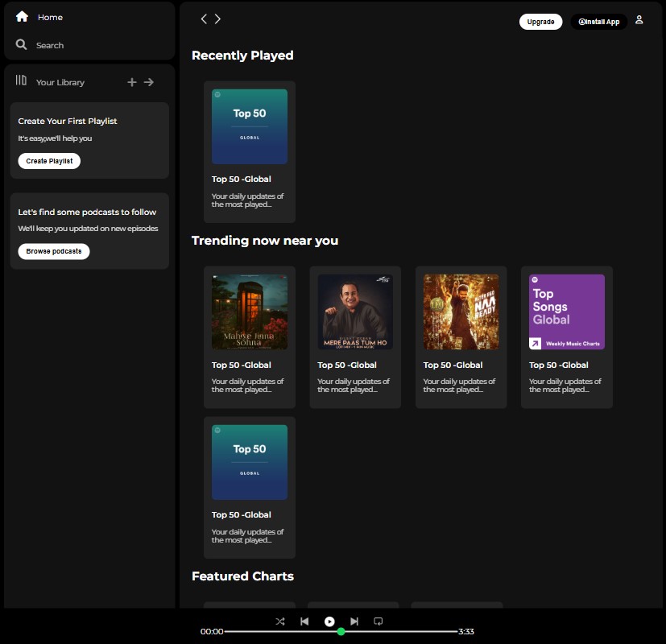The image size is (666, 644).
Task: Toggle the repeat icon in player bar
Action: (378, 621)
